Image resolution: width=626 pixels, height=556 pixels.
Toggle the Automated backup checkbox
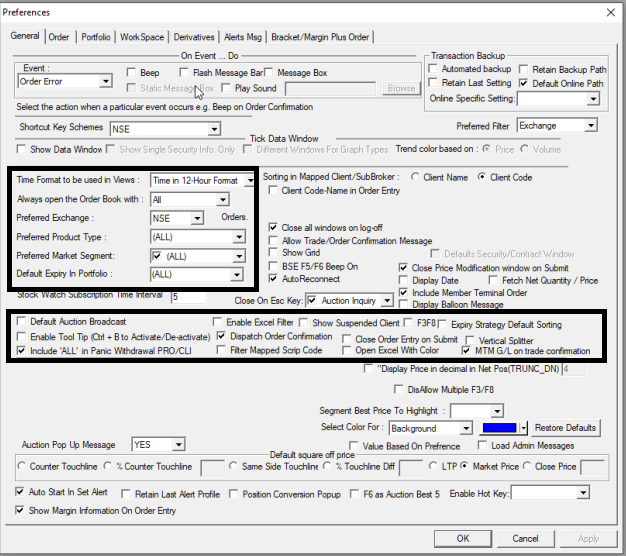434,70
